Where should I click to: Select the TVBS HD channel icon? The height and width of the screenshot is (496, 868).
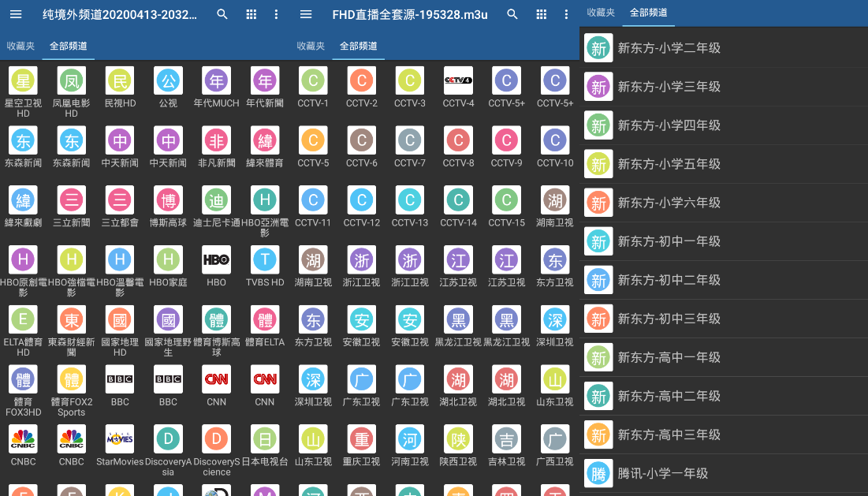pos(264,260)
